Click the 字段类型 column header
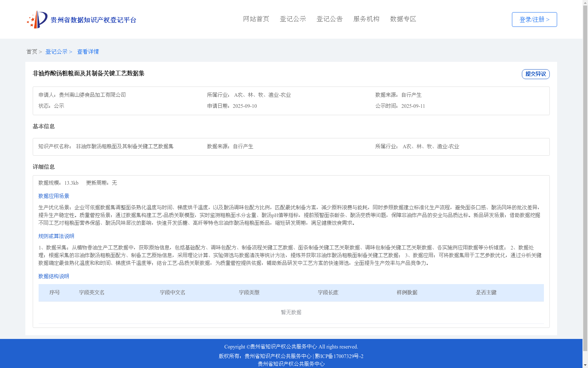 249,293
